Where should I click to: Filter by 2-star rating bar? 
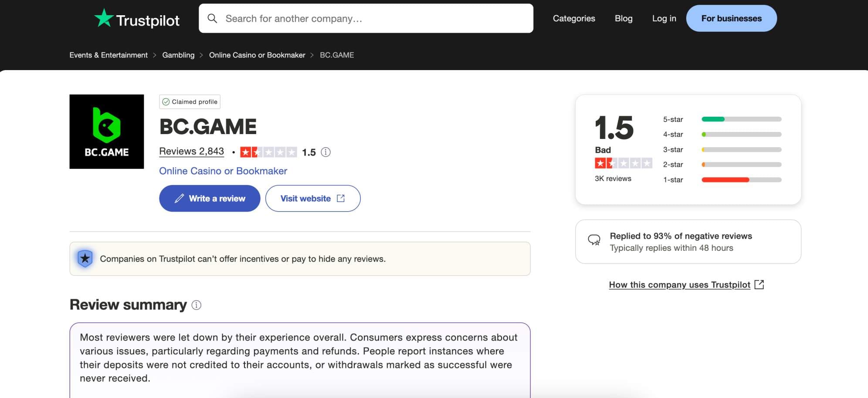point(741,165)
